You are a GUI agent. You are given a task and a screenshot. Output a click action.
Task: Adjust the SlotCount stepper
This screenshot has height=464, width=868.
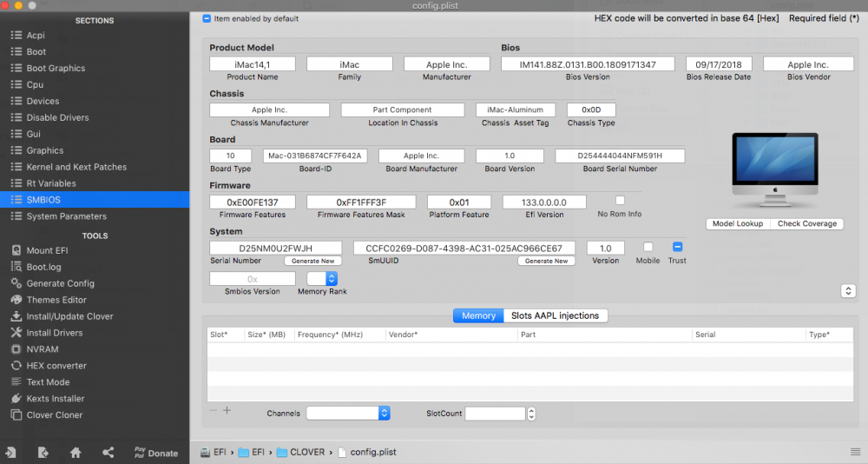pyautogui.click(x=531, y=414)
